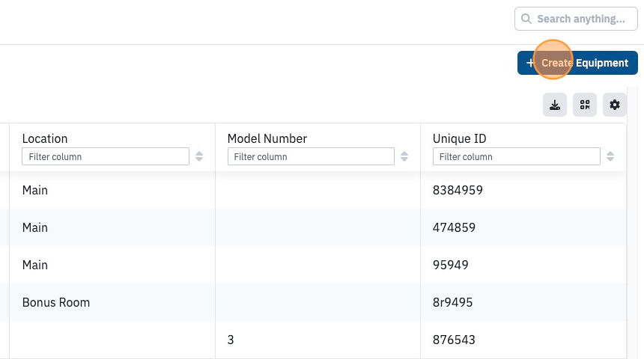
Task: Click the Model Number filter column input
Action: [311, 156]
